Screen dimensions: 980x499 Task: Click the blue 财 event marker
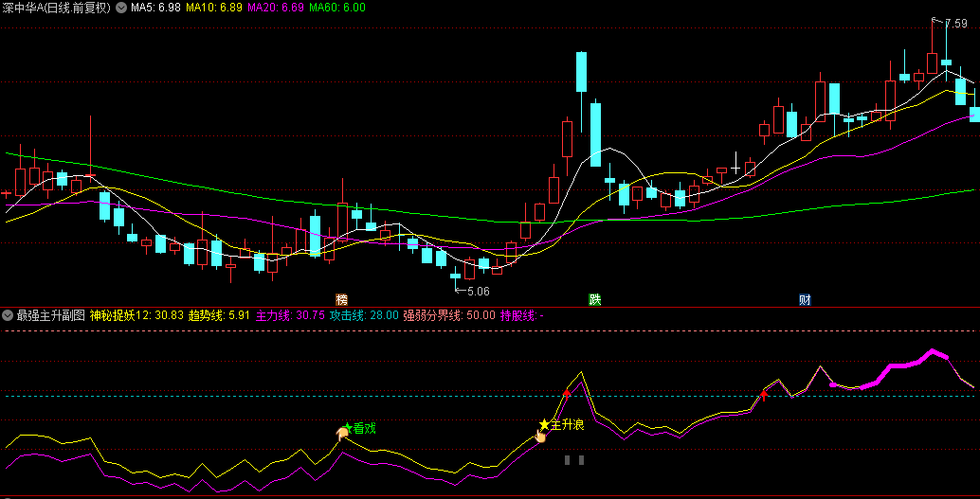pos(805,300)
